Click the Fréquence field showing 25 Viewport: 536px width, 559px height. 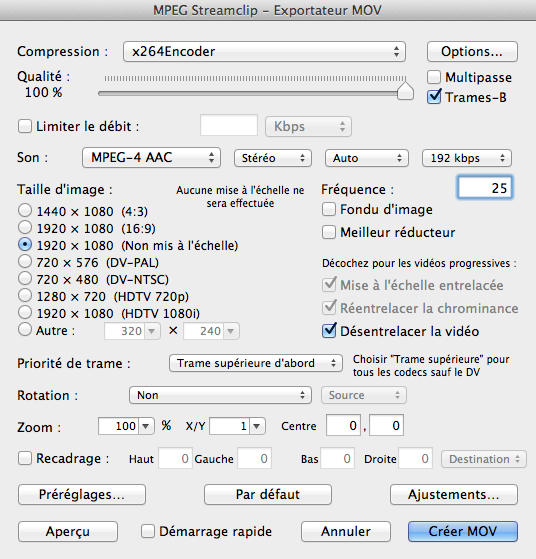point(485,188)
